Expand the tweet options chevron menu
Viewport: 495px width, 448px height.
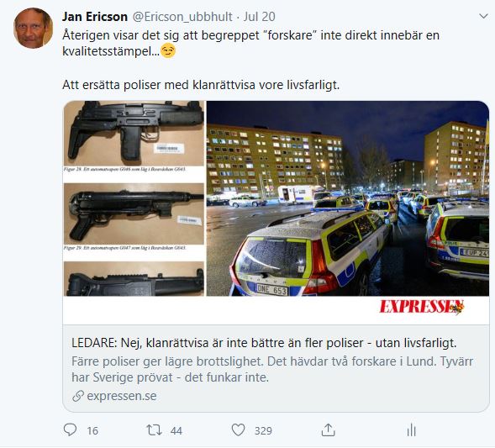(483, 16)
